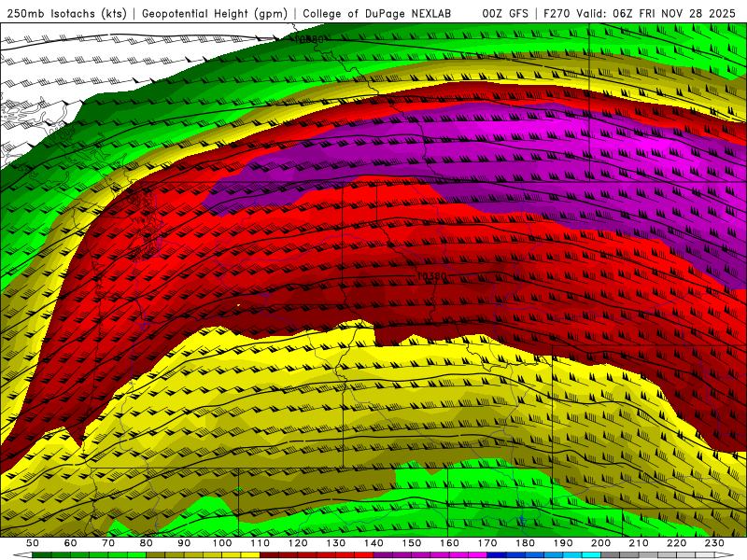This screenshot has width=747, height=560.
Task: Click the 90 value on the color scale
Action: (184, 543)
